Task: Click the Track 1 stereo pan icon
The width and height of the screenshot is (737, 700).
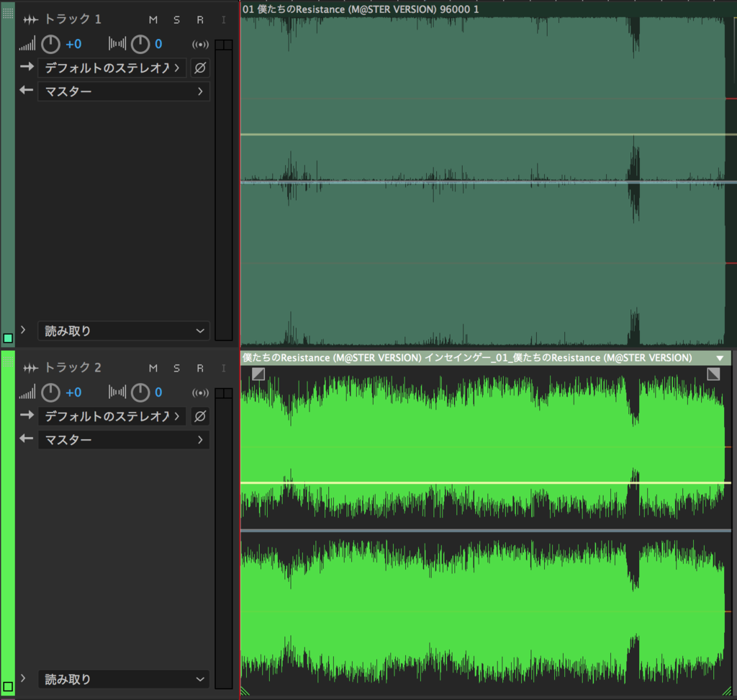Action: point(117,44)
